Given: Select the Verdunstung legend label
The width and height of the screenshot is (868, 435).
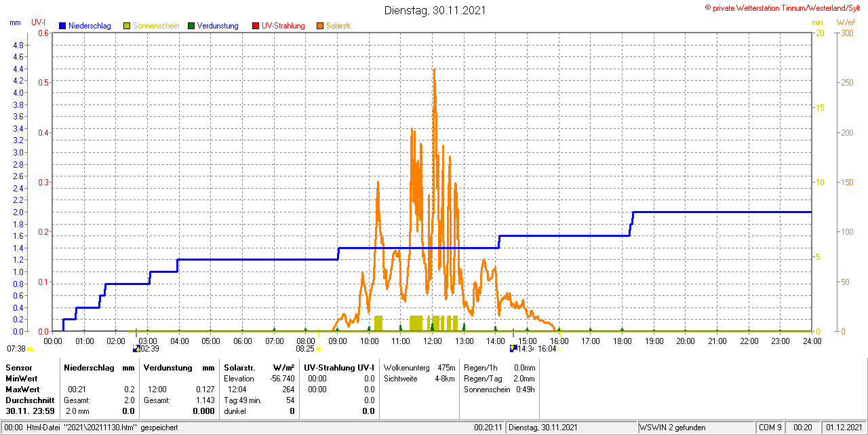Looking at the screenshot, I should point(218,26).
